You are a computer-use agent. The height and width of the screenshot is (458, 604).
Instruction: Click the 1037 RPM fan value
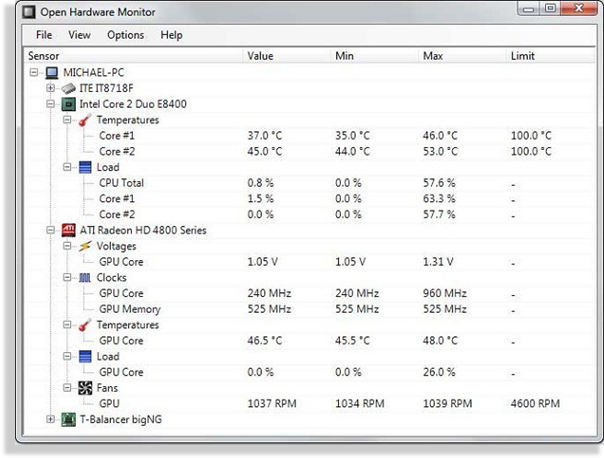(x=272, y=404)
